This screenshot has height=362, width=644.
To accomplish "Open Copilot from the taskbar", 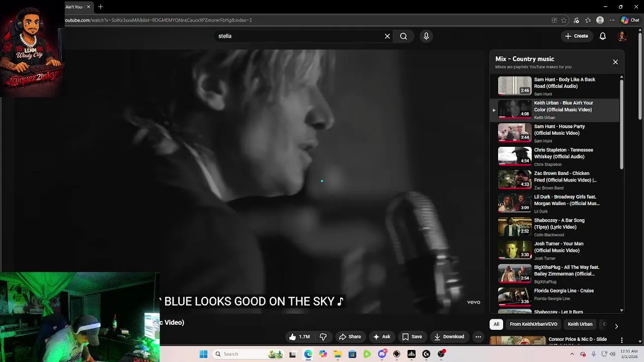I will (x=323, y=354).
